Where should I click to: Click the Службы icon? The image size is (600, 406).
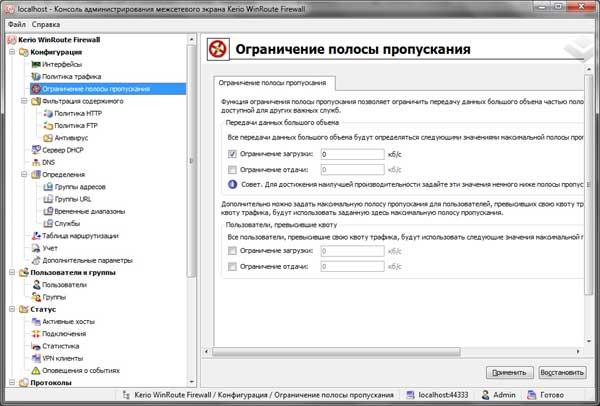click(x=48, y=223)
